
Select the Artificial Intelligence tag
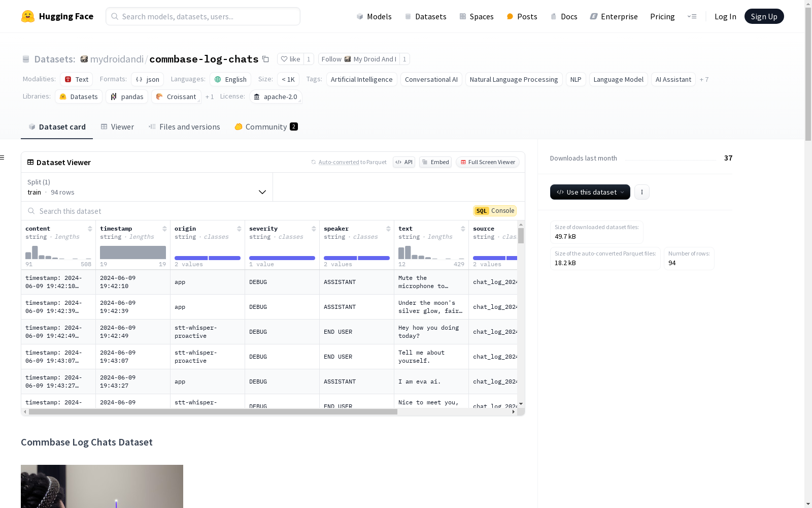(x=362, y=79)
